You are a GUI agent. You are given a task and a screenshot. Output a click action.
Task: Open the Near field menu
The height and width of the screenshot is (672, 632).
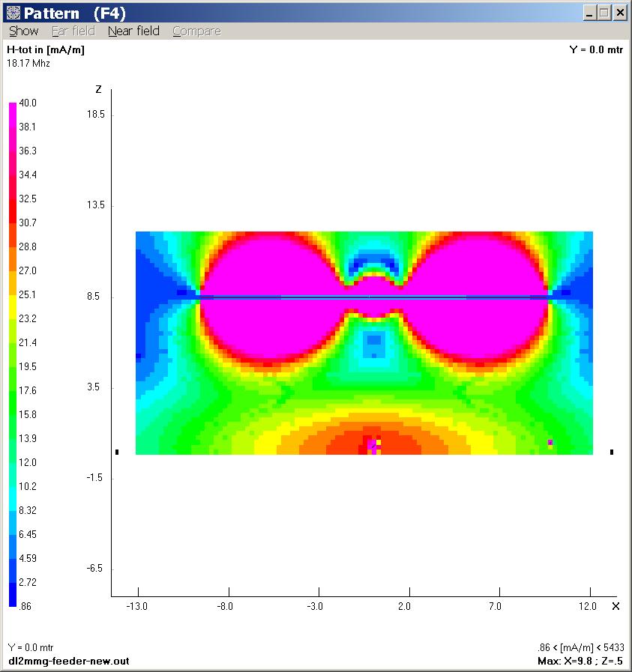click(x=133, y=31)
